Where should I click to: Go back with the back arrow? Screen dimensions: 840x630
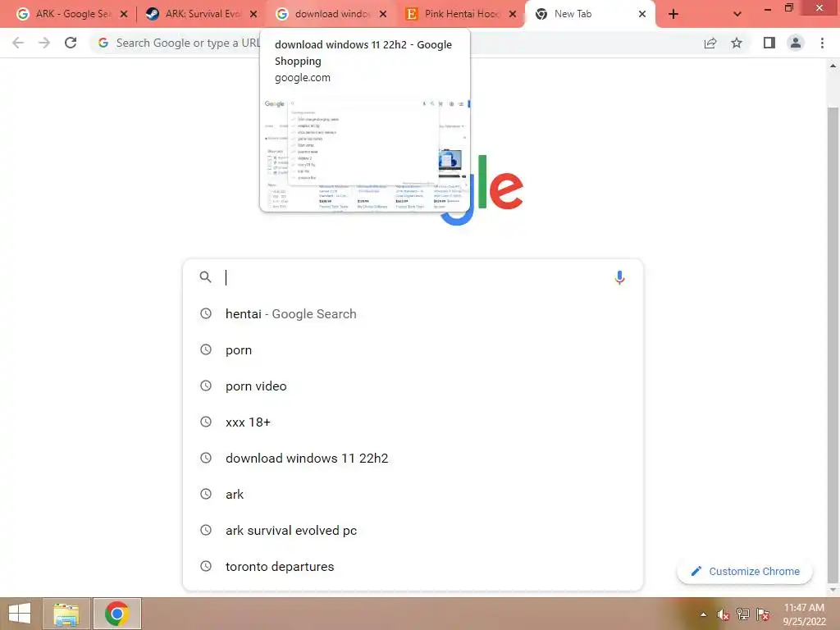coord(18,43)
